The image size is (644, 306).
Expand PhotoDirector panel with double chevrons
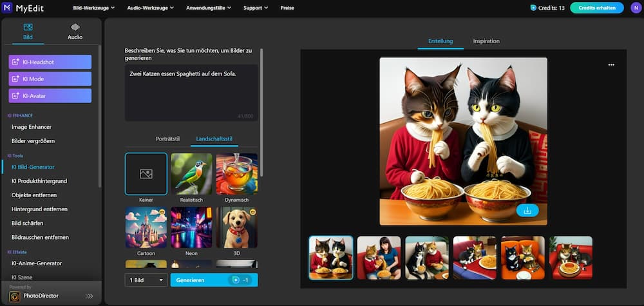89,296
